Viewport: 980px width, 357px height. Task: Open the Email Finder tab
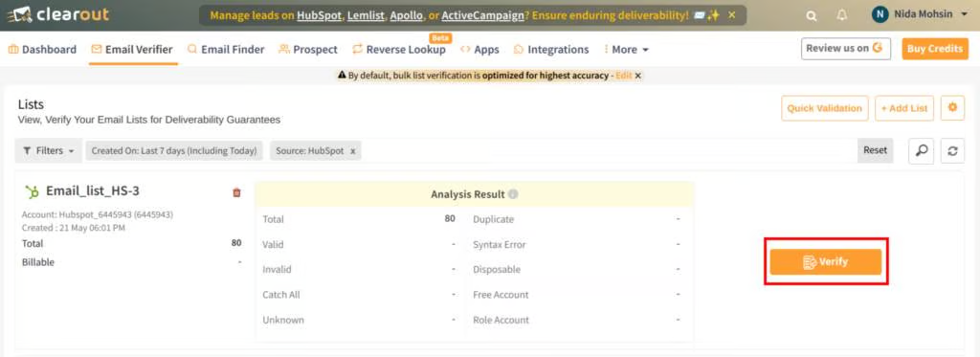(x=226, y=50)
